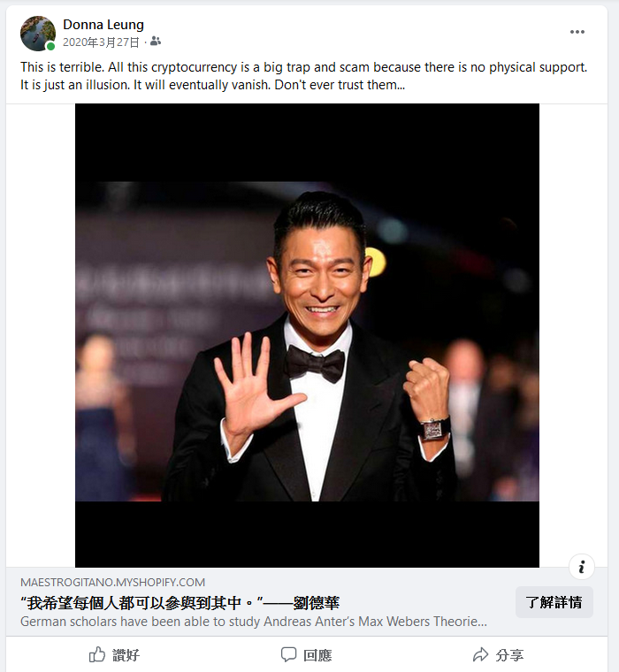Open the linked article photo of man in tuxedo
Viewport: 619px width, 672px height.
[x=307, y=335]
